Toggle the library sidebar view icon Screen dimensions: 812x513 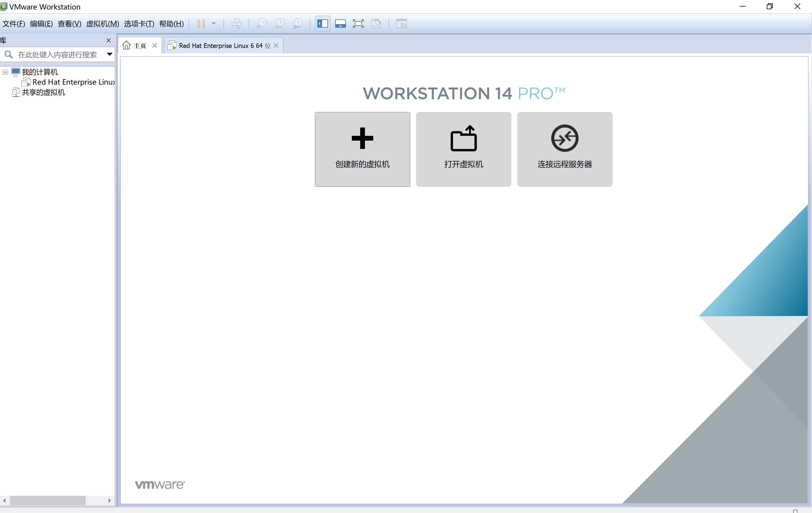[322, 24]
